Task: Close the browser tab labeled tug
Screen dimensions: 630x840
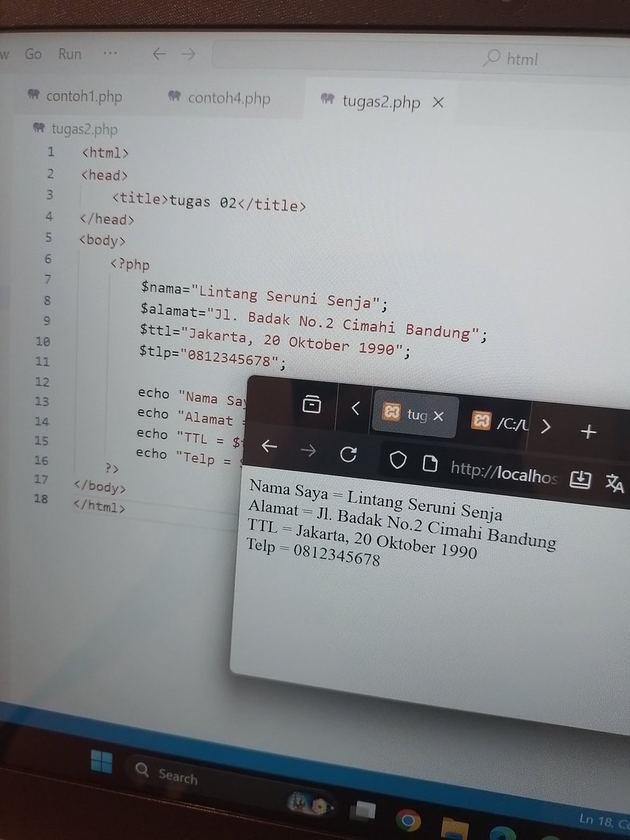Action: pos(439,416)
